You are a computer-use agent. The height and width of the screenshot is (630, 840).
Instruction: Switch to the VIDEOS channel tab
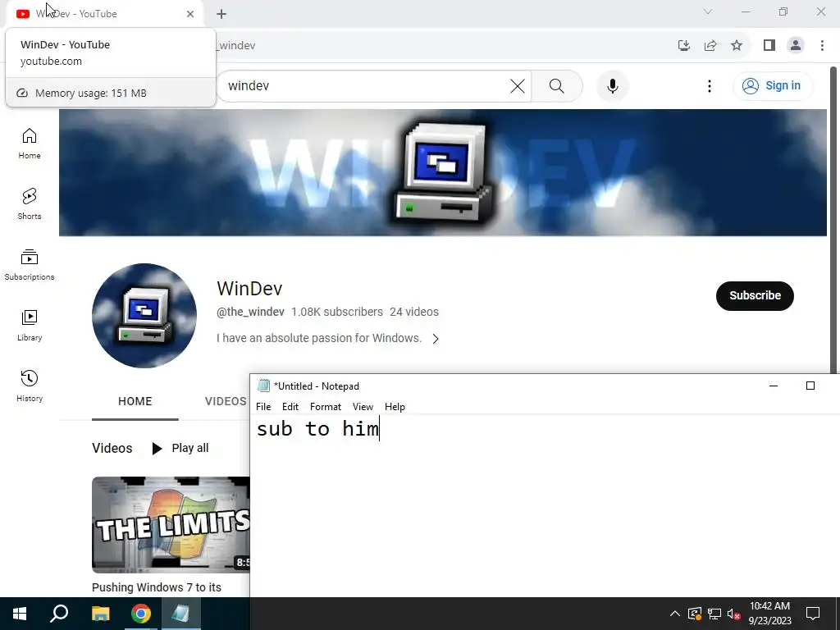(226, 401)
